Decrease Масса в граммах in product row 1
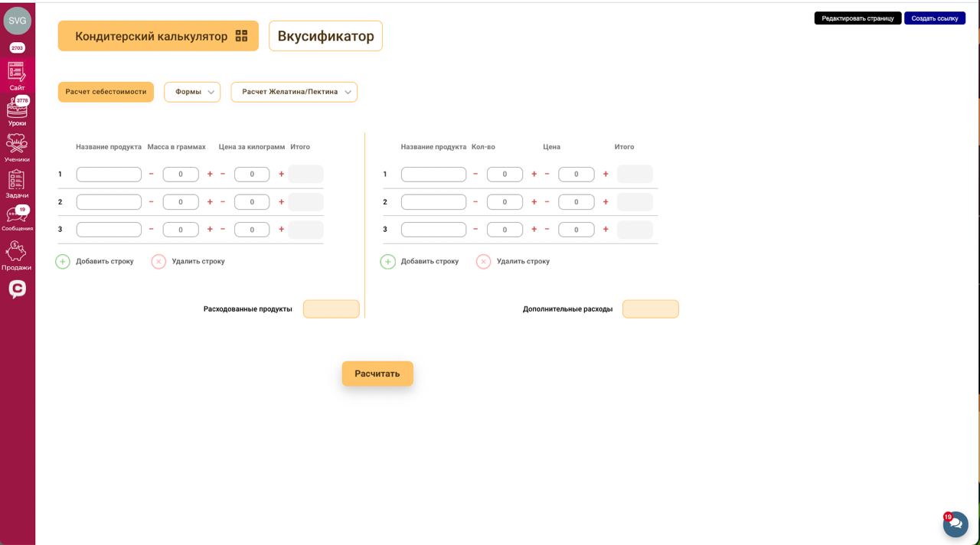This screenshot has height=545, width=980. [x=152, y=175]
